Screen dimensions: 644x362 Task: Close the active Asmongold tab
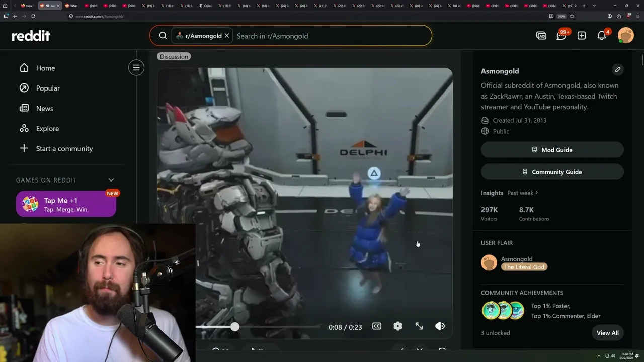pos(58,6)
